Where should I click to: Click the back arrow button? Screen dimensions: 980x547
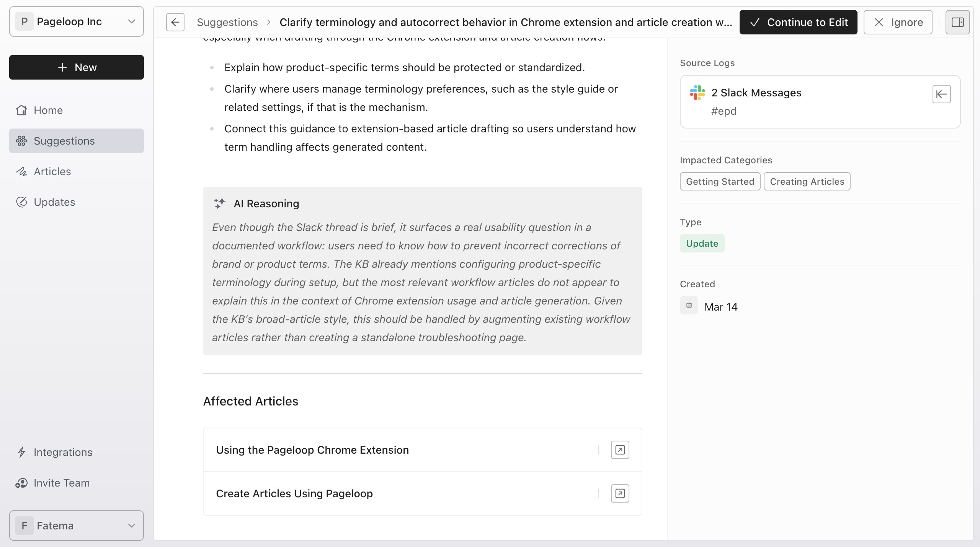175,22
